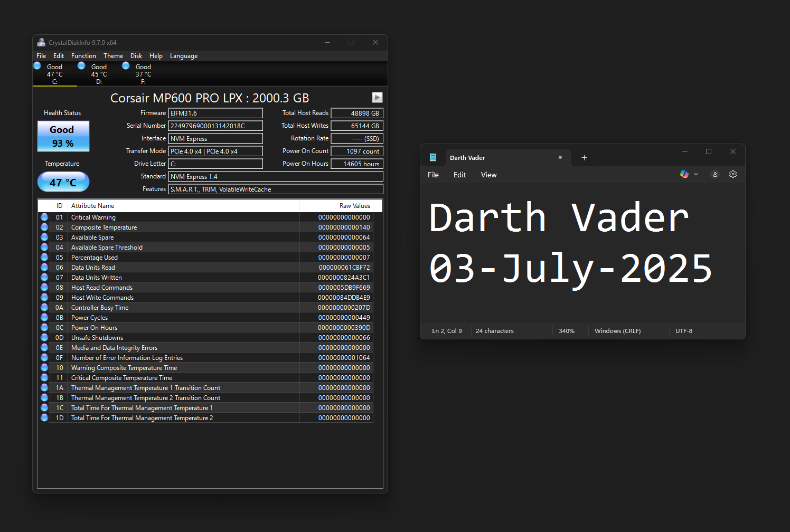
Task: Click the CrystalDiskInfo title bar app icon
Action: point(41,43)
